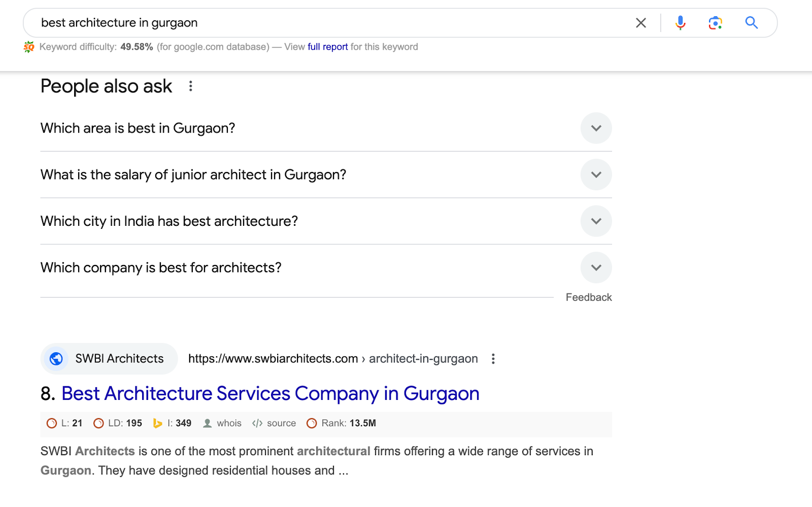Click the SWBI Architects globe favicon
This screenshot has height=507, width=812.
click(56, 359)
